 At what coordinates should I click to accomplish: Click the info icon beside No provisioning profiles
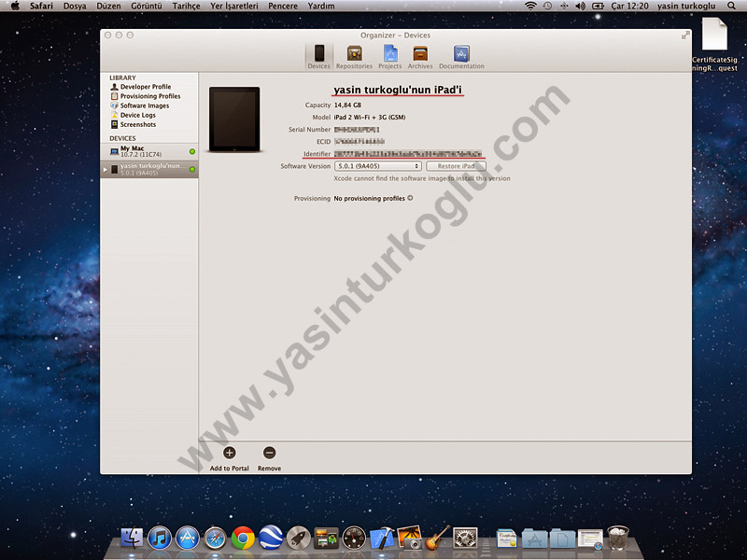click(x=410, y=198)
